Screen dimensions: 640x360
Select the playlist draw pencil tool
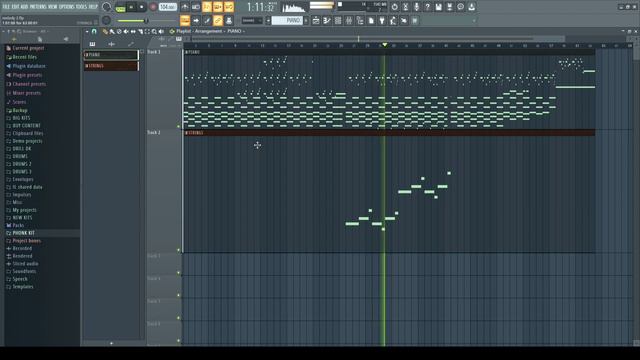coord(105,31)
